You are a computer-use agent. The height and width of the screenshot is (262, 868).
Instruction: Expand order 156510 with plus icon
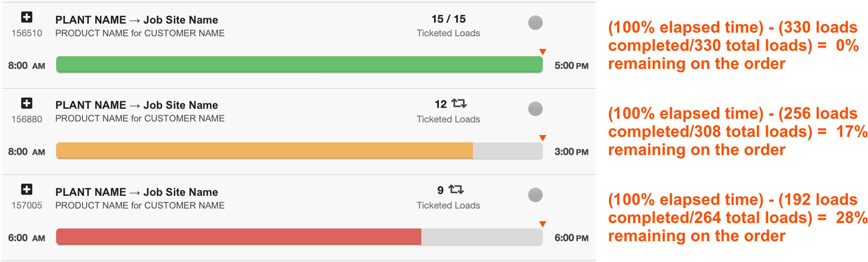27,17
